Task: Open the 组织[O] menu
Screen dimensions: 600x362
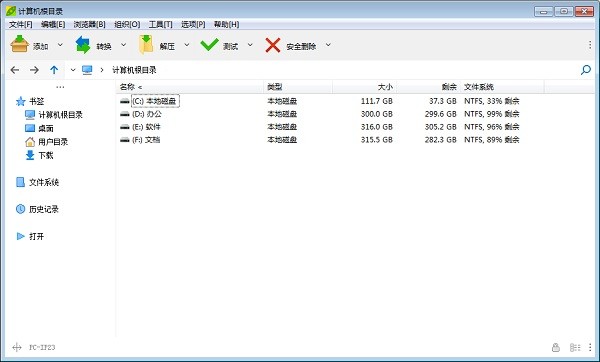Action: click(127, 24)
